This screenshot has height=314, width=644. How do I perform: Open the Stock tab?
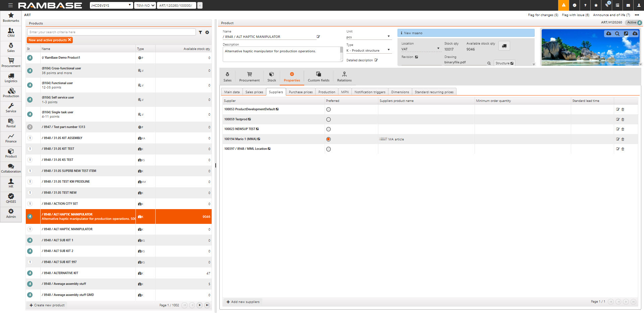272,76
